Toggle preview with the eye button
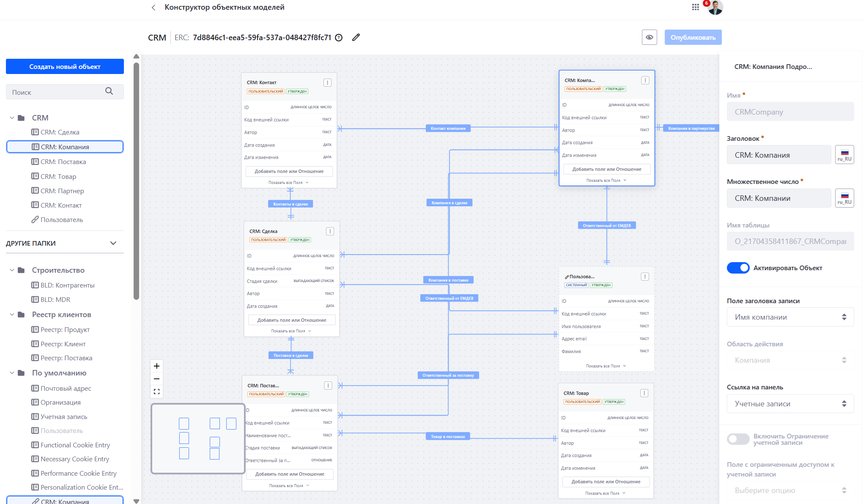863x504 pixels. (649, 37)
